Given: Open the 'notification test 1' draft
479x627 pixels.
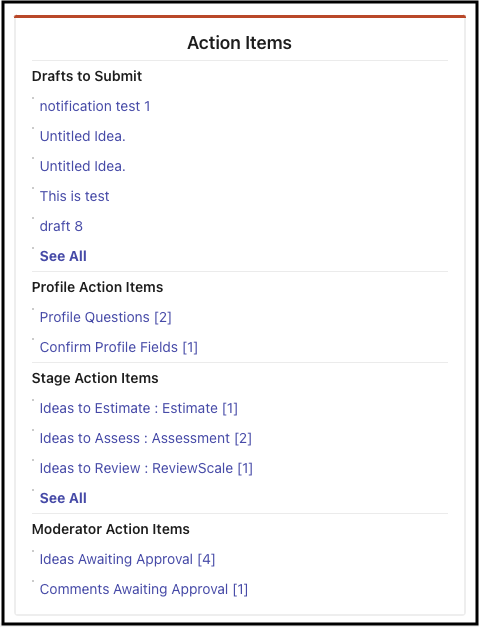Looking at the screenshot, I should (95, 106).
